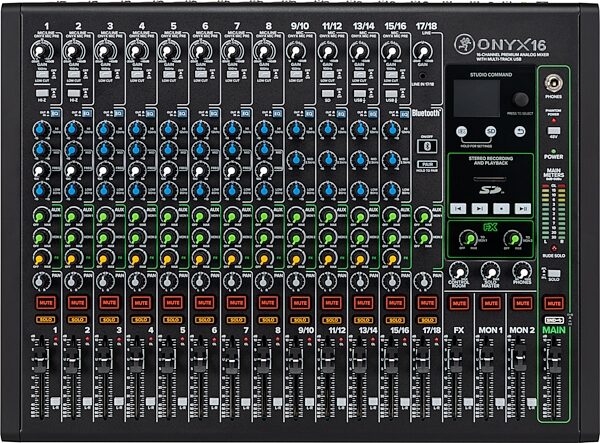Enable the EQ button on channel 15/16
Screen dimensions: 600x443
pos(404,114)
